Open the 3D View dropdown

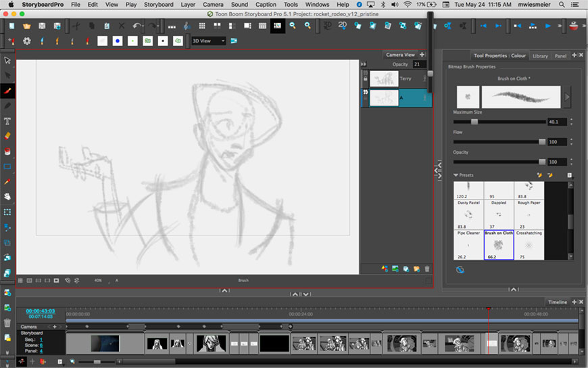tap(208, 41)
